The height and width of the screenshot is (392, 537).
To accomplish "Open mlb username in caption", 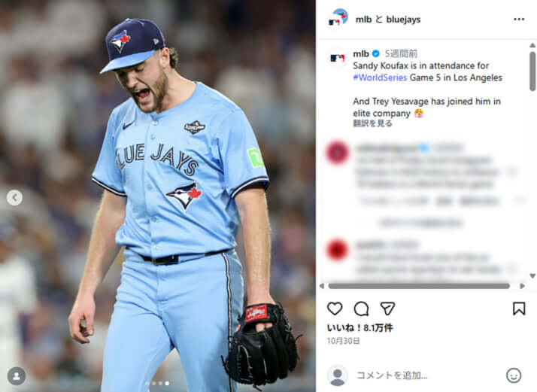I will click(x=361, y=53).
